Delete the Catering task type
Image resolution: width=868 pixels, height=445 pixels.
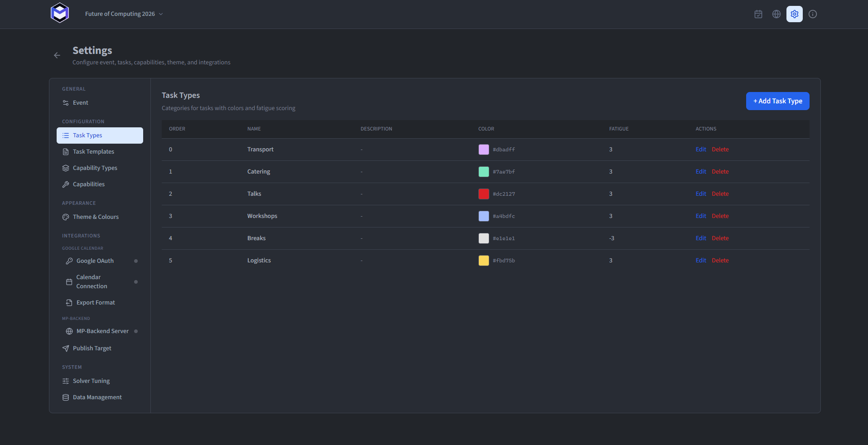720,172
